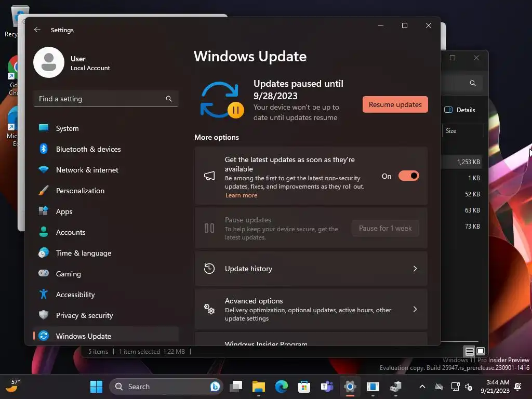Open Microsoft Store from taskbar
Viewport: 532px width, 399px height.
304,387
